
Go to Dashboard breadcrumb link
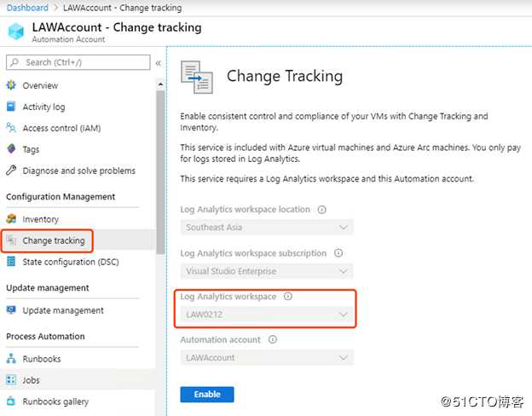pyautogui.click(x=27, y=8)
